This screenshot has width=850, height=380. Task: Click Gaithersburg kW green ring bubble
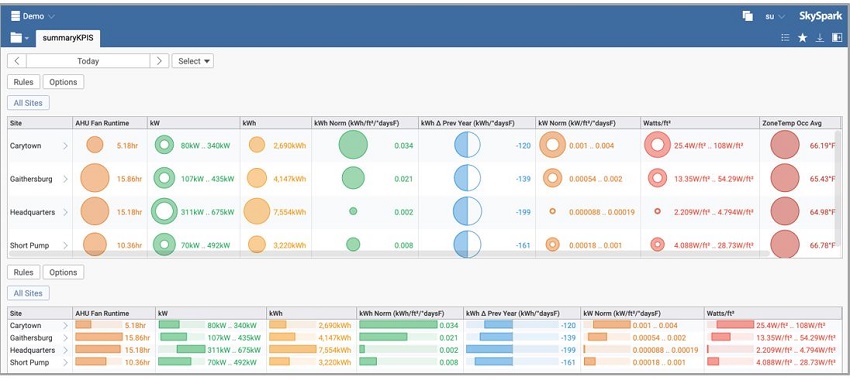(164, 178)
